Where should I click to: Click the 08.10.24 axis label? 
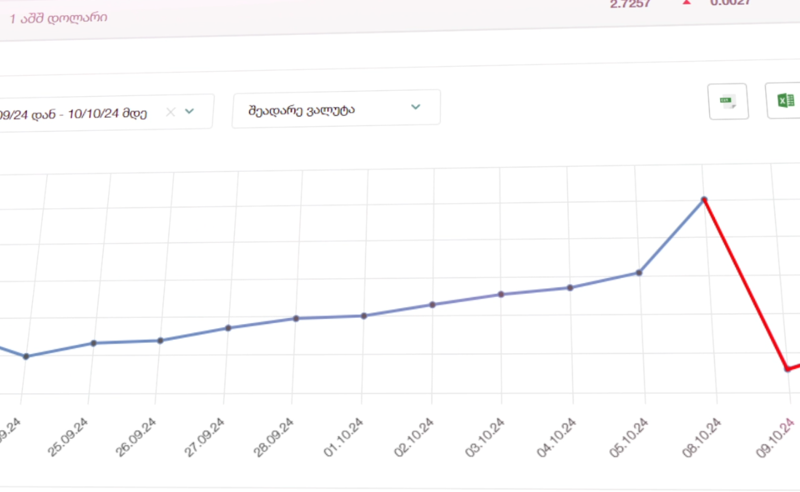(702, 437)
